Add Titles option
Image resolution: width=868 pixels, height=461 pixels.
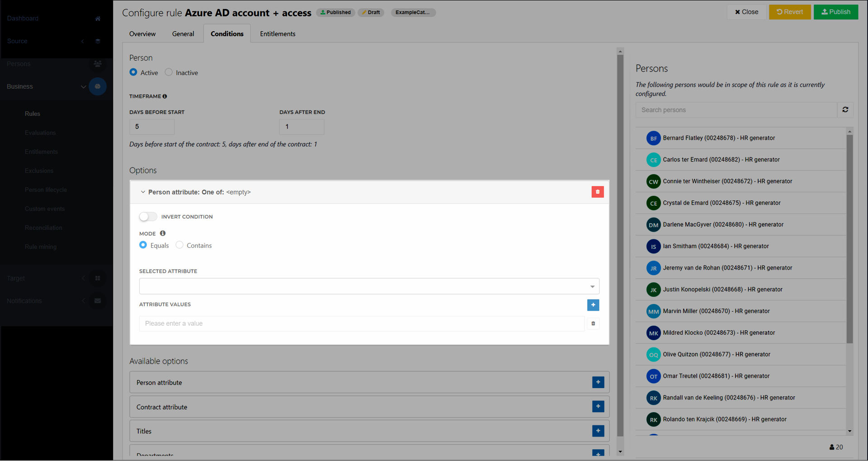598,431
